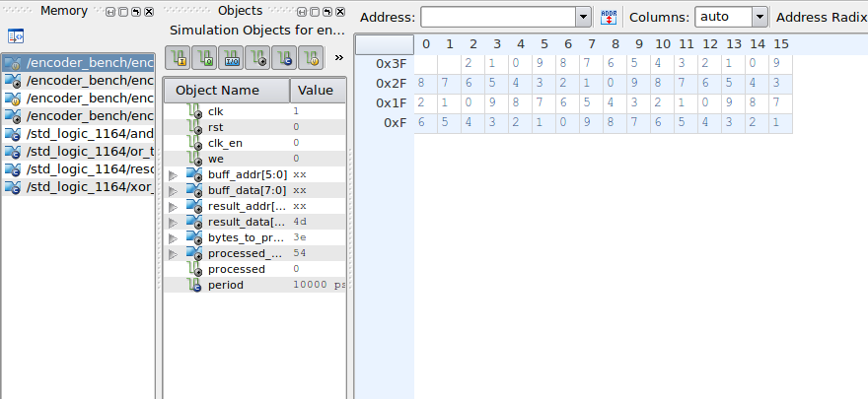868x399 pixels.
Task: Click the value 3e of bytes_to_pr
Action: click(x=300, y=237)
